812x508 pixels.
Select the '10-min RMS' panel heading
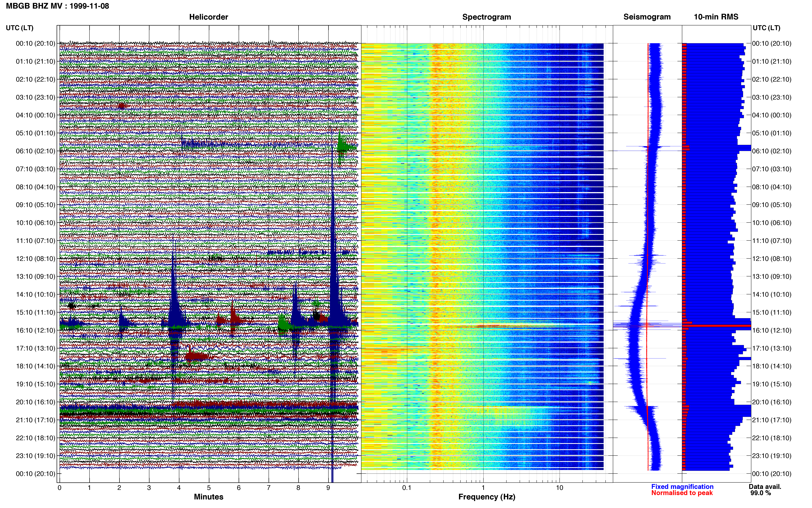(716, 17)
